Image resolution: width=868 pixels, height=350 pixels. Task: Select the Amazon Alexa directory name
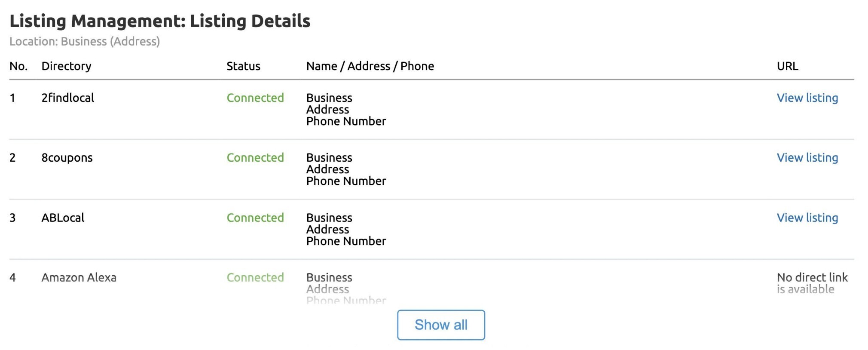[79, 277]
